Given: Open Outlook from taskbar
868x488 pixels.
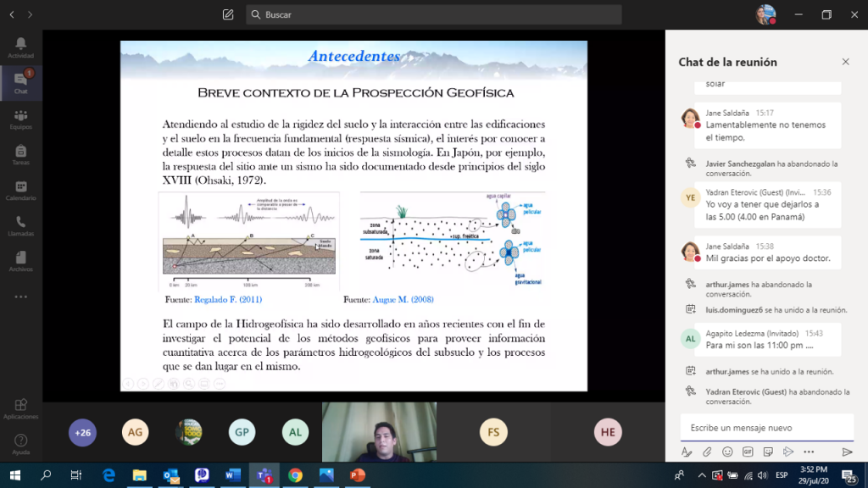Looking at the screenshot, I should coord(171,475).
